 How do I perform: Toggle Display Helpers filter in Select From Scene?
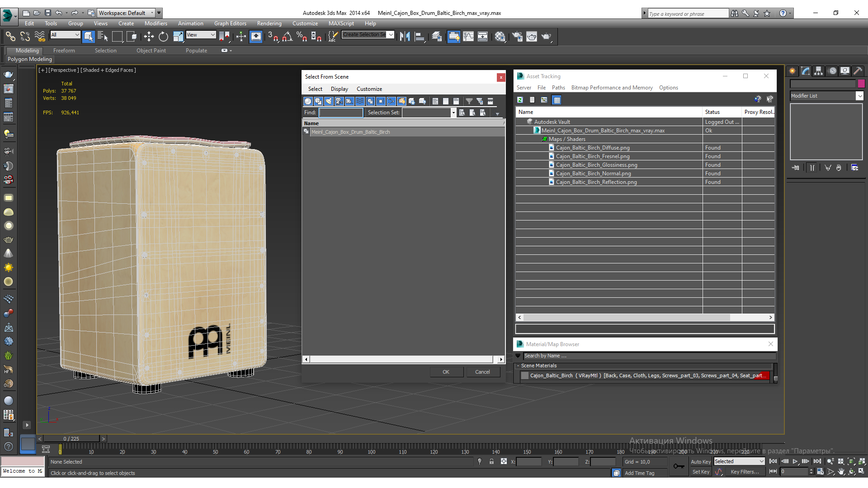[349, 101]
